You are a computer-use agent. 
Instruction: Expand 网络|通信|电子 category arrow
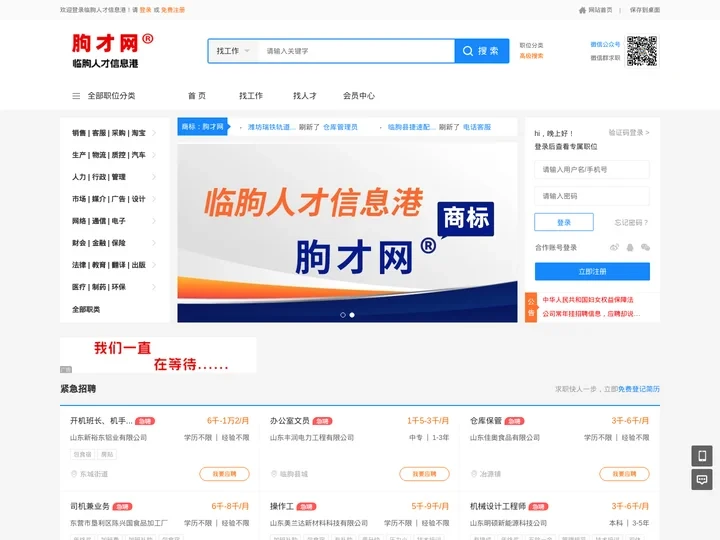point(154,221)
